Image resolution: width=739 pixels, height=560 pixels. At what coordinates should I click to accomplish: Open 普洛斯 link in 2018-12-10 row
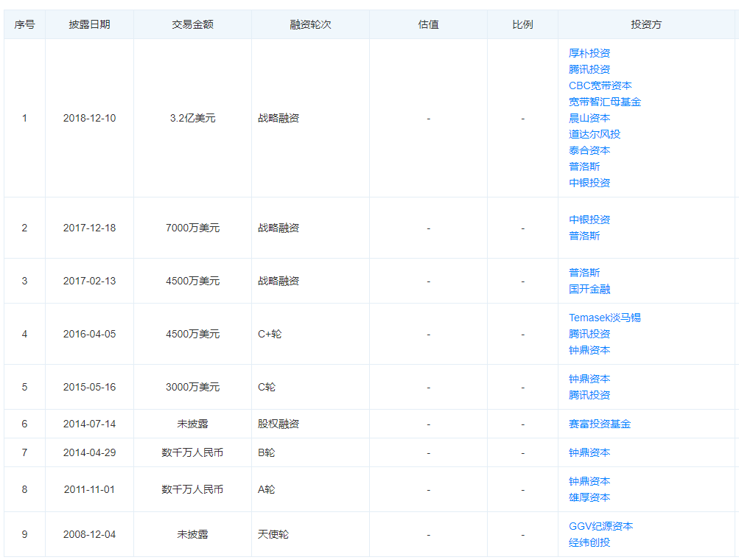584,167
